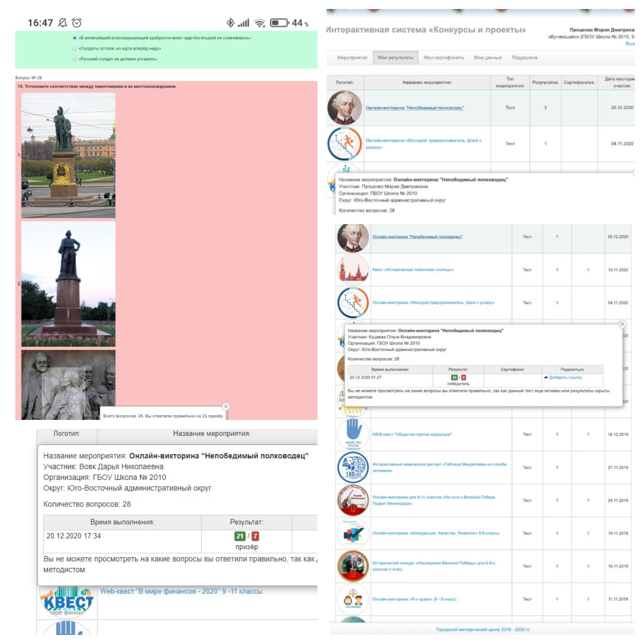Close the «Всего вопросов: 28» tooltip
644x644 pixels.
pyautogui.click(x=226, y=406)
